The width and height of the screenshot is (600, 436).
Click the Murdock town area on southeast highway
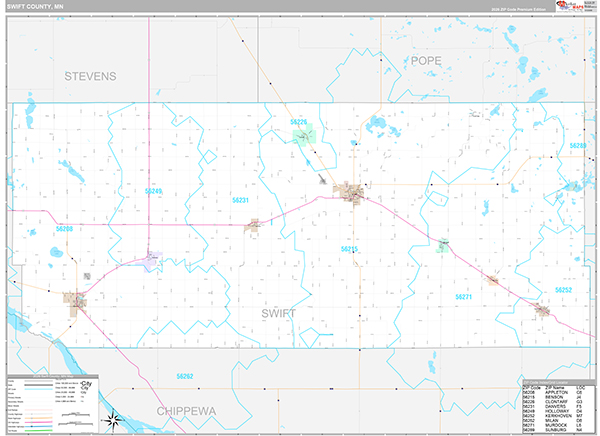pos(493,280)
